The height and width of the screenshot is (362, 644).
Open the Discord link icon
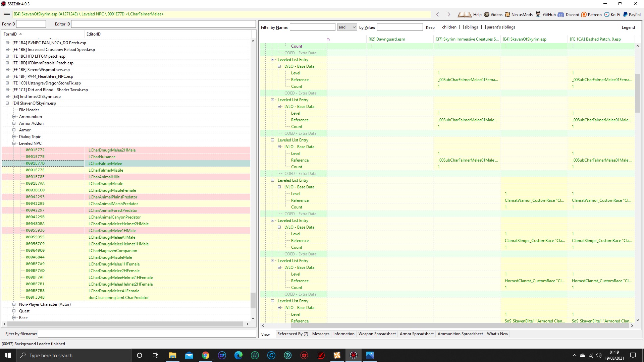[x=561, y=14]
